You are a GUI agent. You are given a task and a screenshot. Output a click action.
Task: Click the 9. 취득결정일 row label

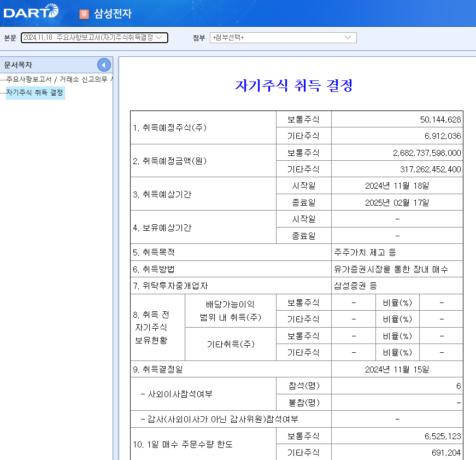158,369
